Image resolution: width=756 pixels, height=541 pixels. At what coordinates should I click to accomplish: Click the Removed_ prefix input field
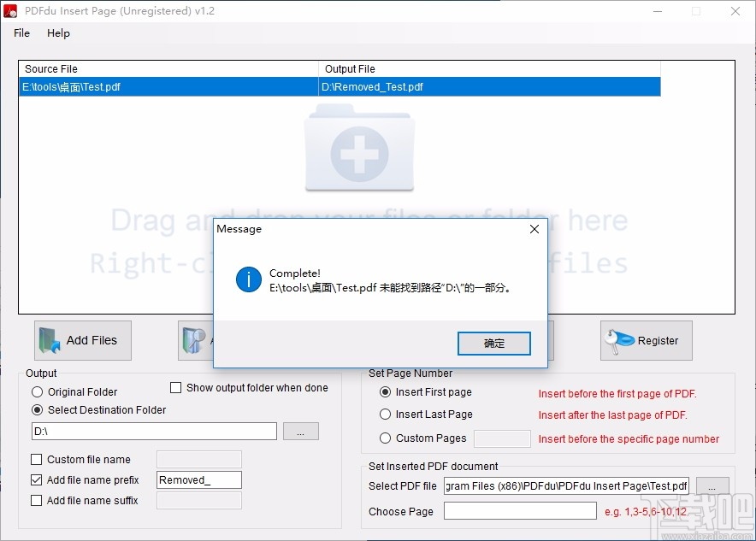point(198,479)
